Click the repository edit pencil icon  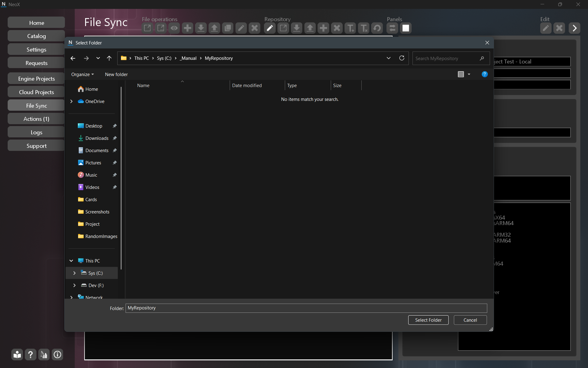click(270, 28)
